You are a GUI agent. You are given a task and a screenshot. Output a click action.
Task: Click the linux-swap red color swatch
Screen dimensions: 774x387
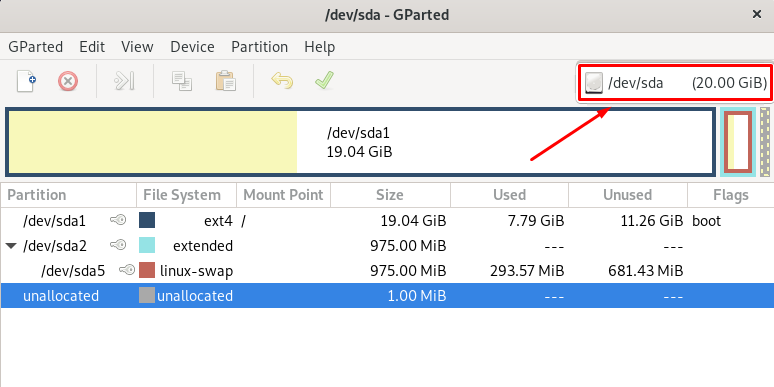(x=147, y=270)
